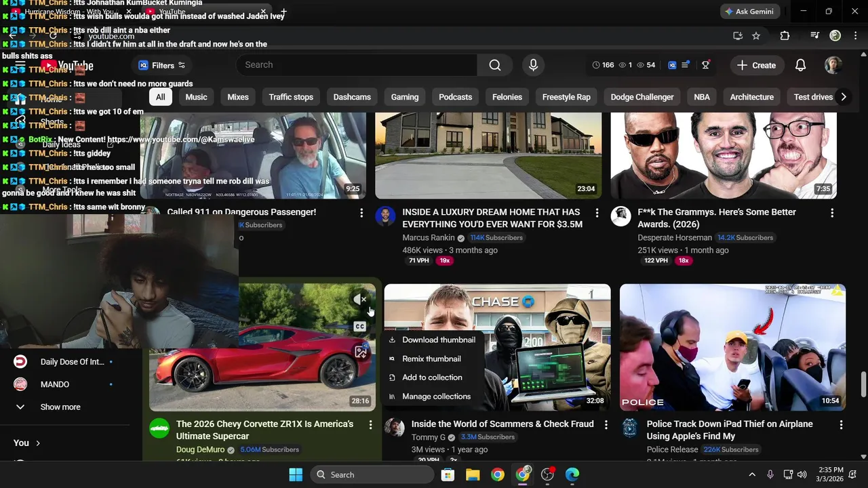Click the taskbar Search box

click(x=372, y=474)
